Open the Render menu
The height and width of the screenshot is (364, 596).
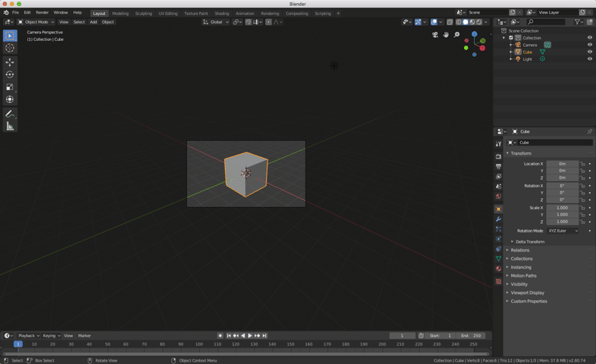pos(42,13)
